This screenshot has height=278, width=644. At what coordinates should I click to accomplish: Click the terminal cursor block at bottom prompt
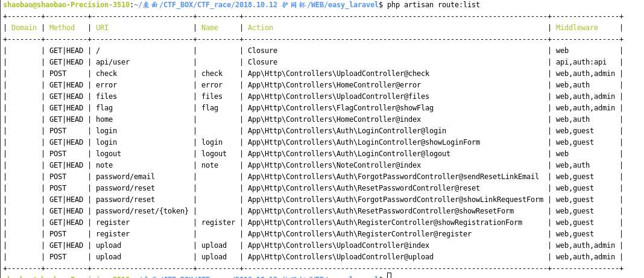pos(390,275)
